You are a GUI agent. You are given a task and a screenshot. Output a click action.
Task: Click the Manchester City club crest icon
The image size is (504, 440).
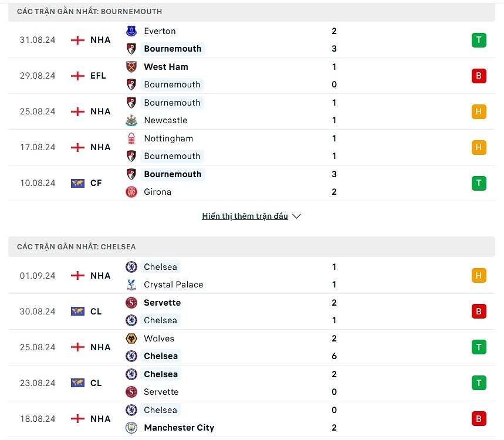pos(131,428)
